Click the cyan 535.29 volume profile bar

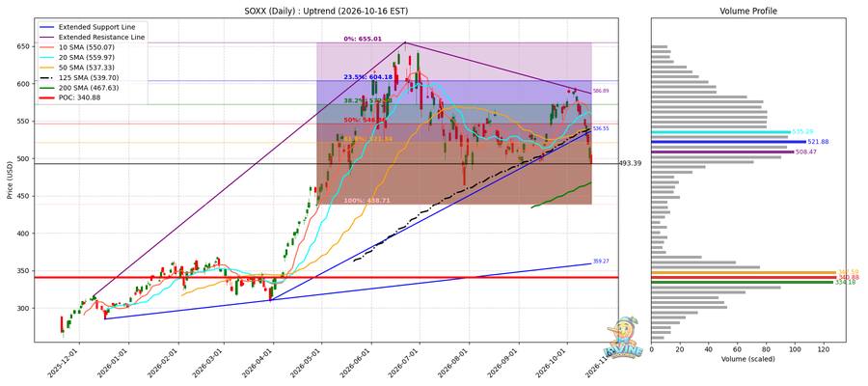click(x=720, y=132)
